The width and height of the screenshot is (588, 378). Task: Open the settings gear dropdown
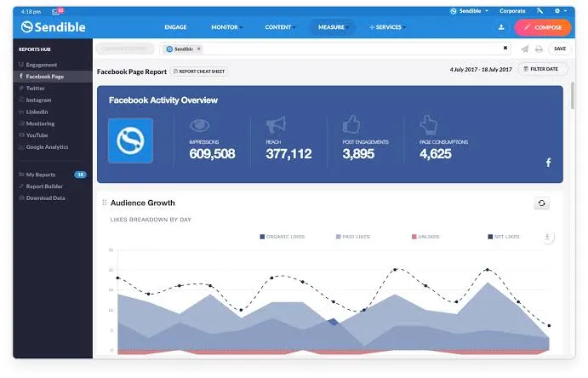pyautogui.click(x=561, y=11)
